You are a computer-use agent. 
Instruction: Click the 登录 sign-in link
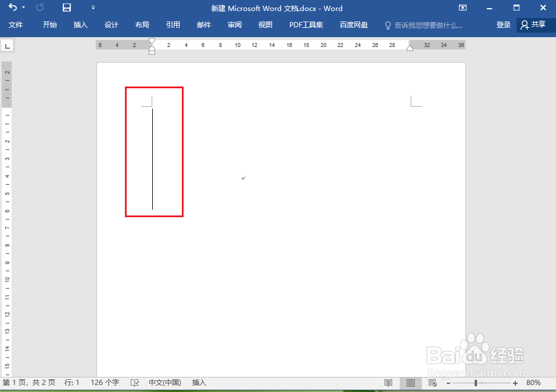[x=503, y=25]
